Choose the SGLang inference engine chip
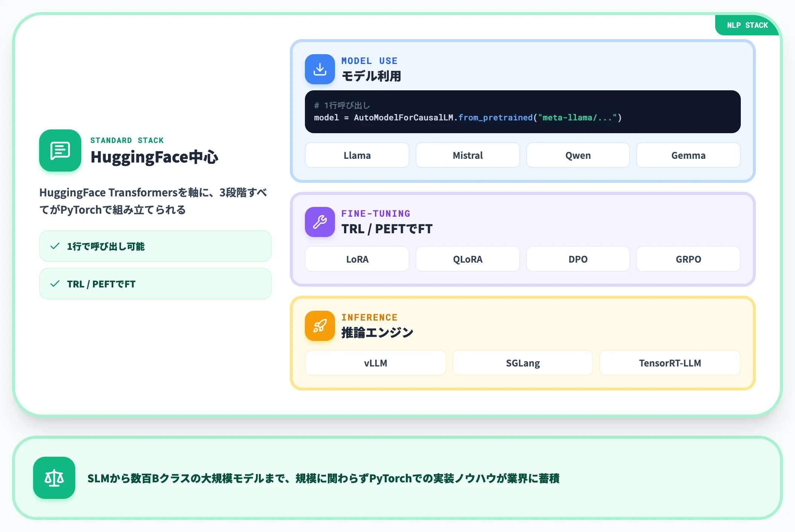Image resolution: width=795 pixels, height=532 pixels. [523, 363]
